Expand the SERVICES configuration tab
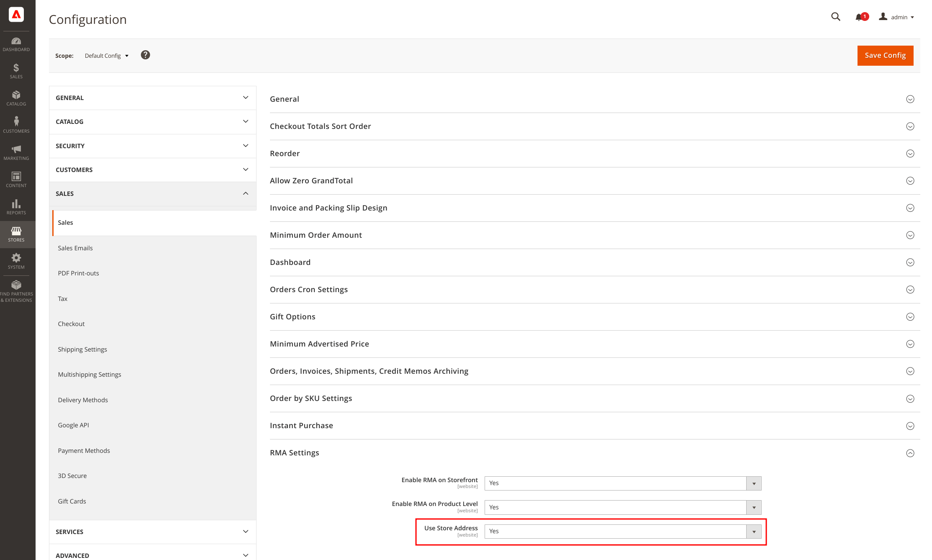This screenshot has width=932, height=560. (x=153, y=532)
